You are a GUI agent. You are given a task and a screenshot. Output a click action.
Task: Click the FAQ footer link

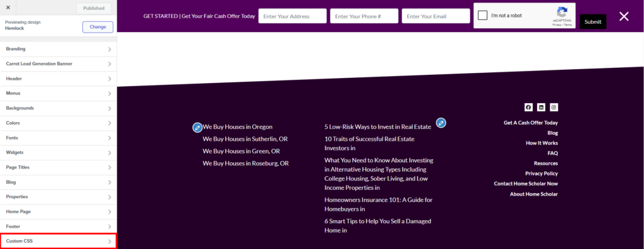(x=553, y=153)
